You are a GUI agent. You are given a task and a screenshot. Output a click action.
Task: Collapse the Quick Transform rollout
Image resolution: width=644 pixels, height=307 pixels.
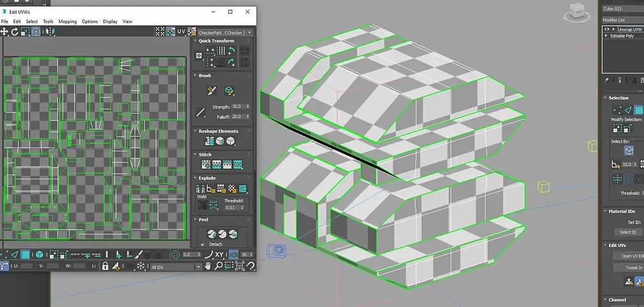coord(216,40)
